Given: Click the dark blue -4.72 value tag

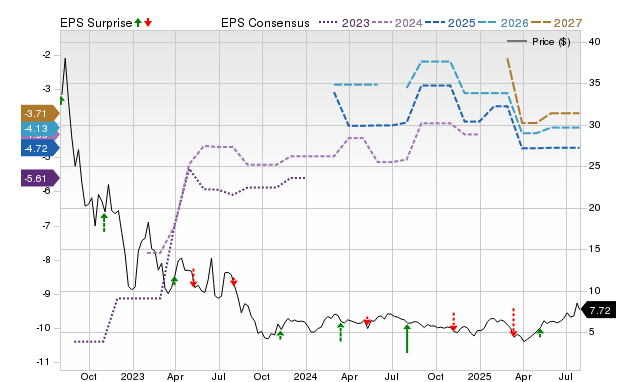Looking at the screenshot, I should point(40,148).
